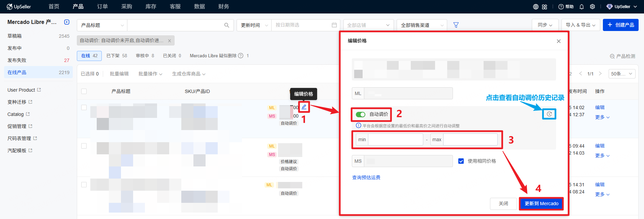Open notifications bell icon

(581, 7)
